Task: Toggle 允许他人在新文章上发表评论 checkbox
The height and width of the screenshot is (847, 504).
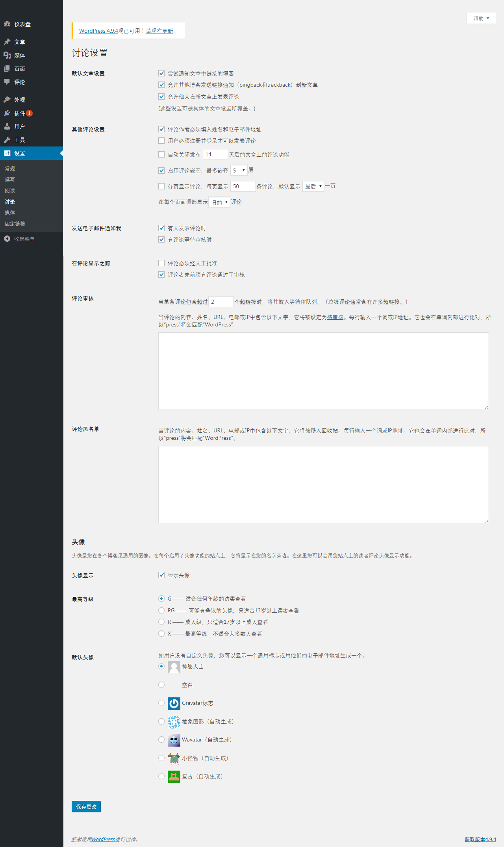Action: (x=161, y=96)
